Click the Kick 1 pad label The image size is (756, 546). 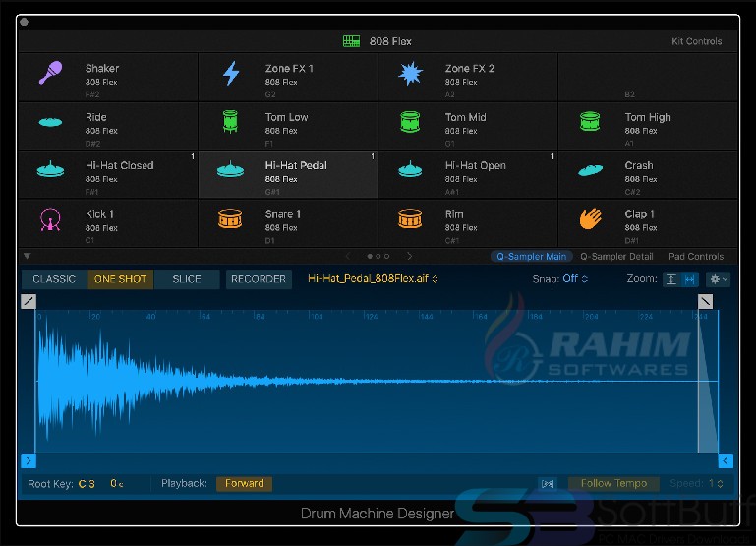(x=99, y=214)
